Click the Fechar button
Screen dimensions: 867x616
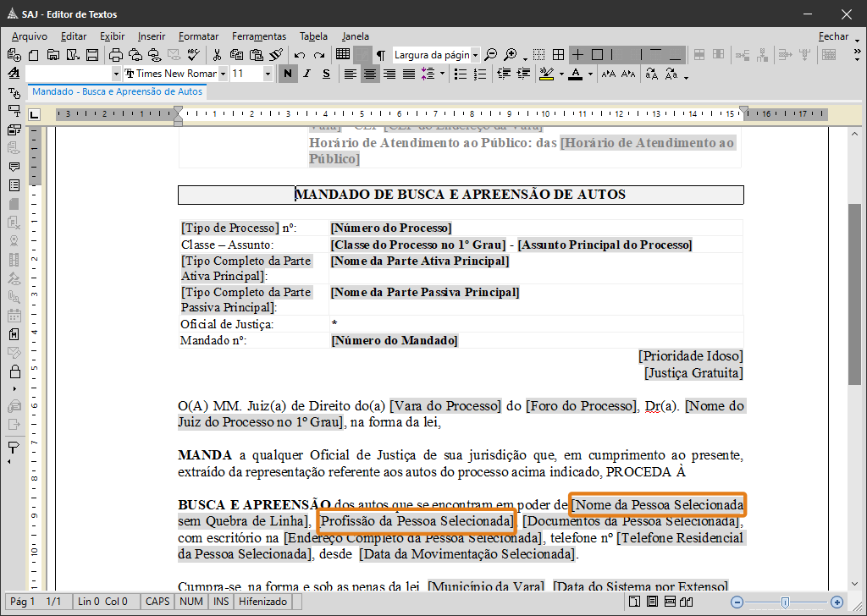pos(833,36)
